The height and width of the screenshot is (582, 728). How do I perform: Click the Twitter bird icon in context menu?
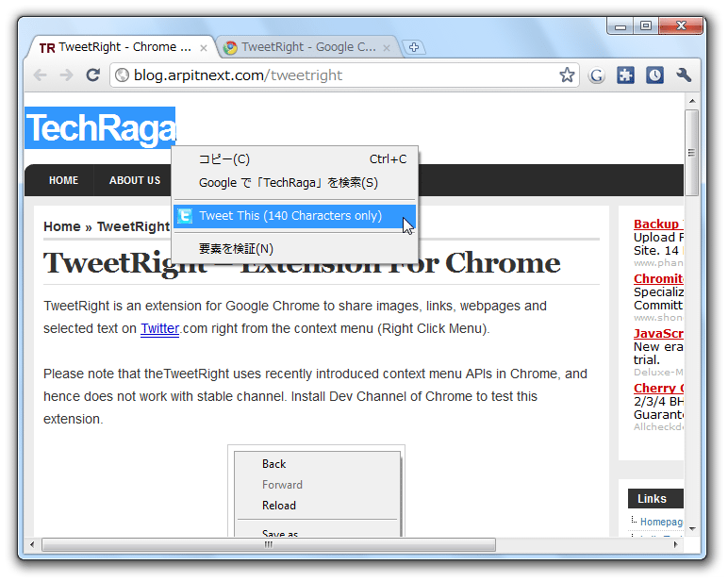point(185,216)
